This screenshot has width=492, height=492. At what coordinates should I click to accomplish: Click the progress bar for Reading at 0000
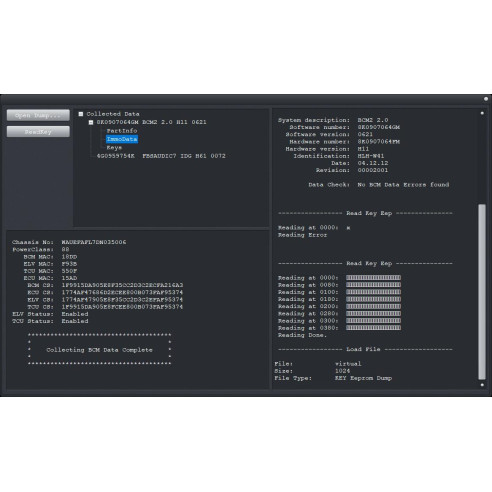point(373,278)
